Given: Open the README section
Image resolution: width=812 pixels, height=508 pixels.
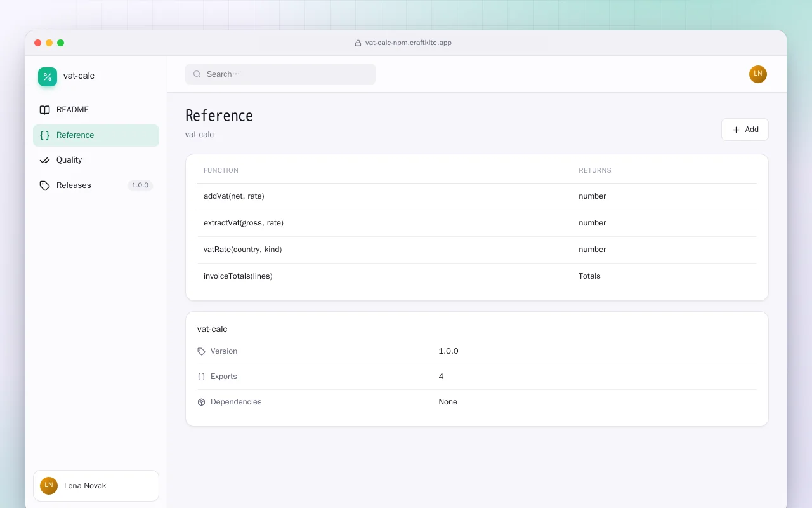Looking at the screenshot, I should (96, 110).
